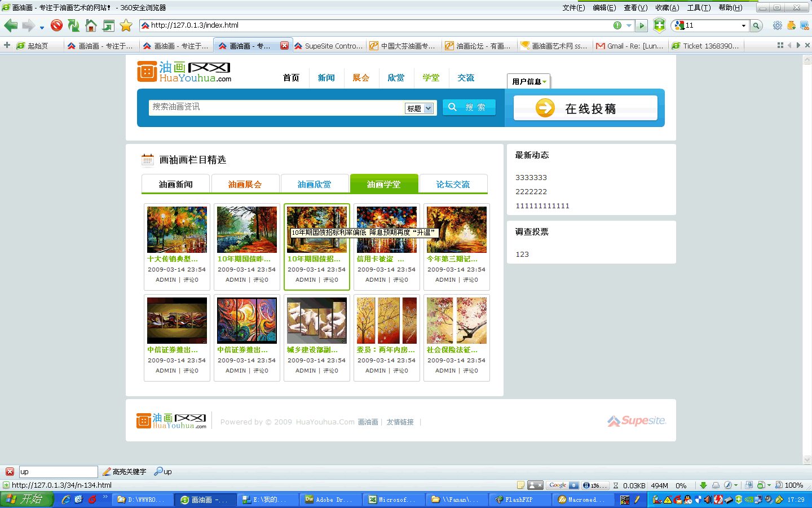This screenshot has width=812, height=508.
Task: Go back with the green Back arrow
Action: coord(11,25)
